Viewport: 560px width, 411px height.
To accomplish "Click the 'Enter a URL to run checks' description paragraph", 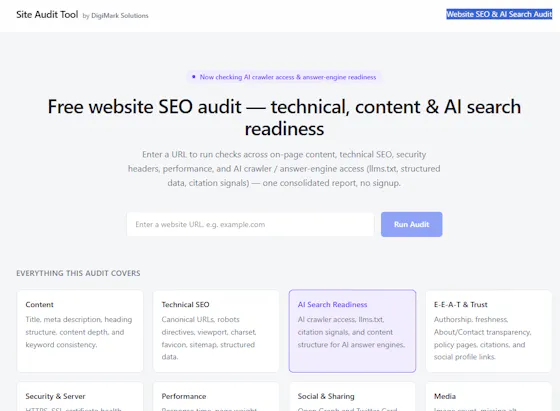I will (284, 169).
